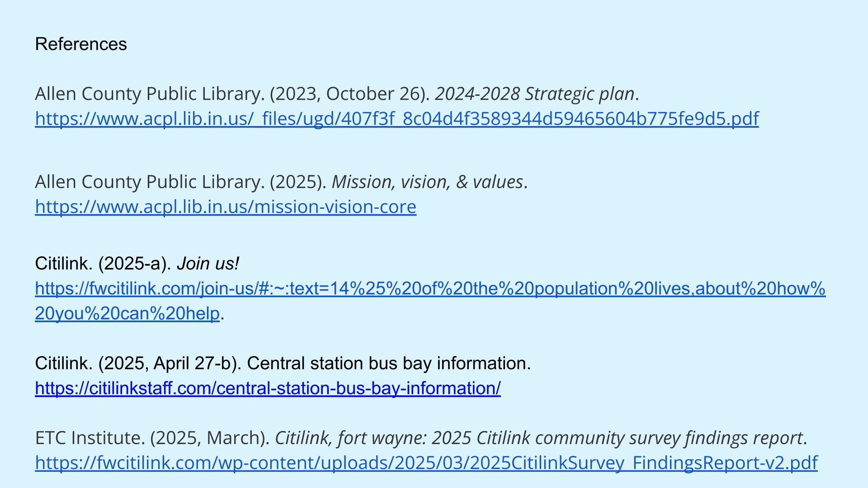Click the "(2025)" year in the mission reference
Screen dimensions: 868x488
(x=298, y=182)
